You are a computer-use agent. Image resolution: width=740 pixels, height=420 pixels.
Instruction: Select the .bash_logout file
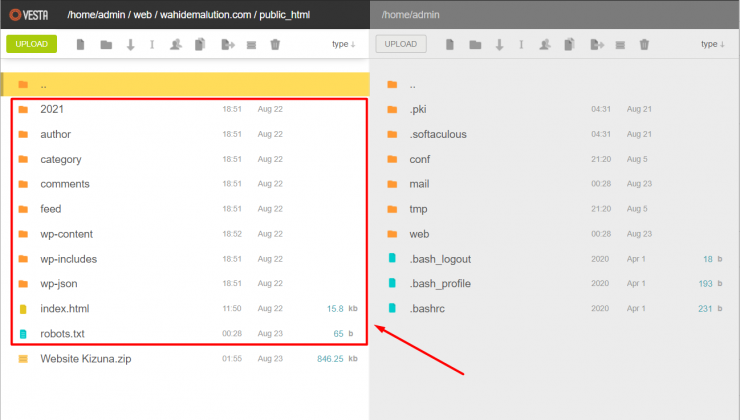555,259
